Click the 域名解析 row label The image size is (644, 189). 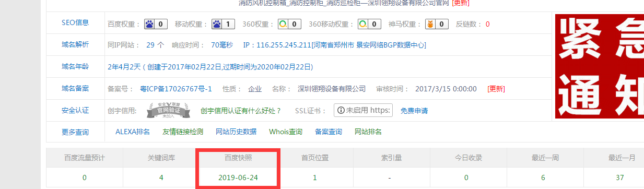tap(75, 44)
